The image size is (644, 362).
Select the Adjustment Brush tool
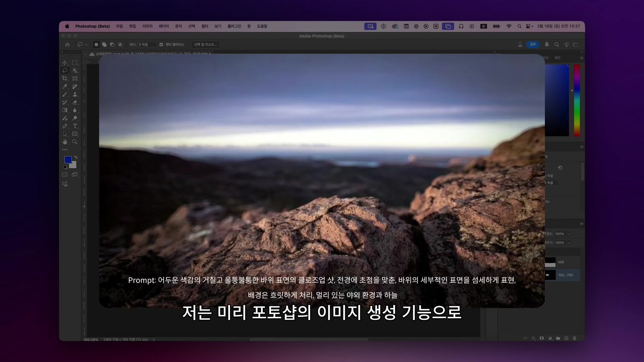(65, 118)
